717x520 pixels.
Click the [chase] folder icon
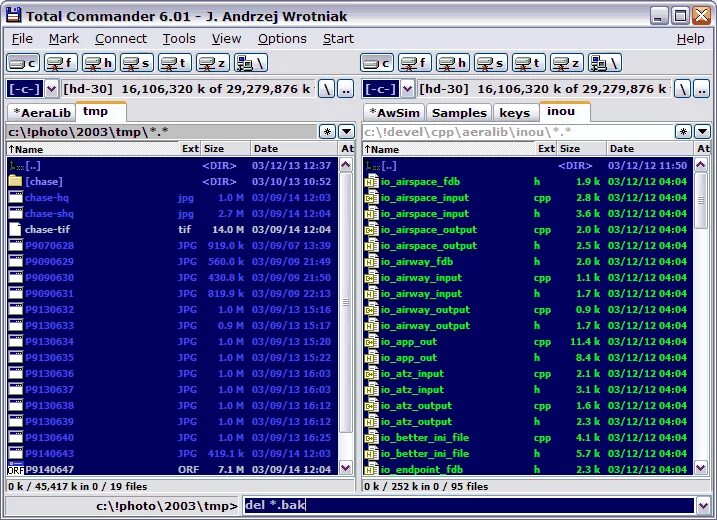pyautogui.click(x=15, y=181)
